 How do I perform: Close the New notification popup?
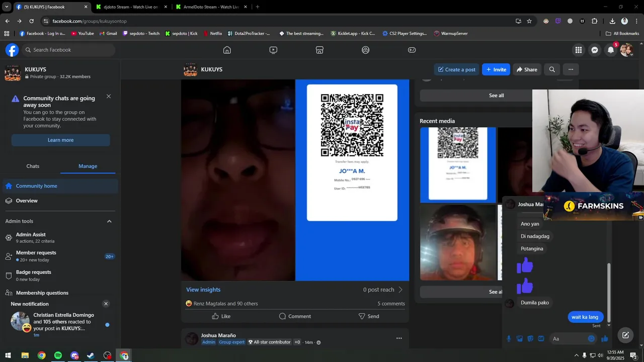pyautogui.click(x=106, y=304)
